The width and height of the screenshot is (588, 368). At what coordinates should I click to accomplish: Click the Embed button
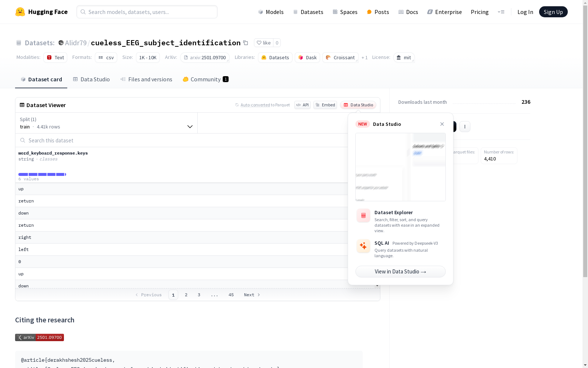pyautogui.click(x=325, y=105)
